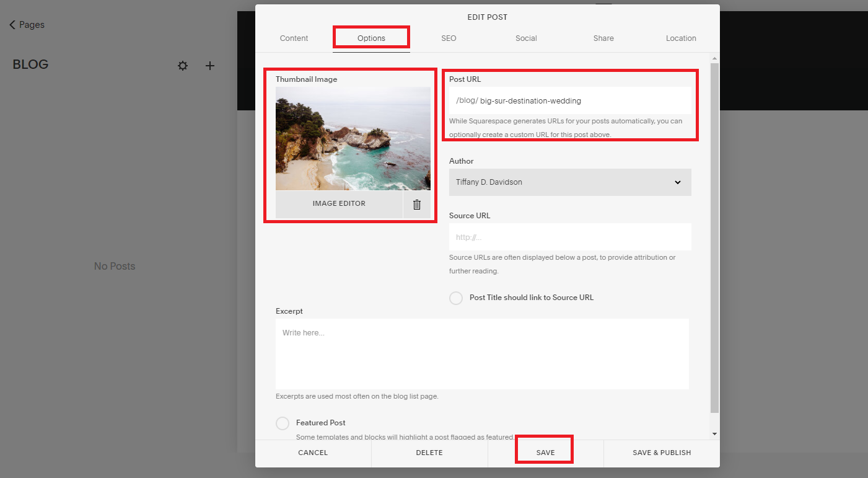Click Save & Publish
The image size is (868, 478).
[661, 452]
